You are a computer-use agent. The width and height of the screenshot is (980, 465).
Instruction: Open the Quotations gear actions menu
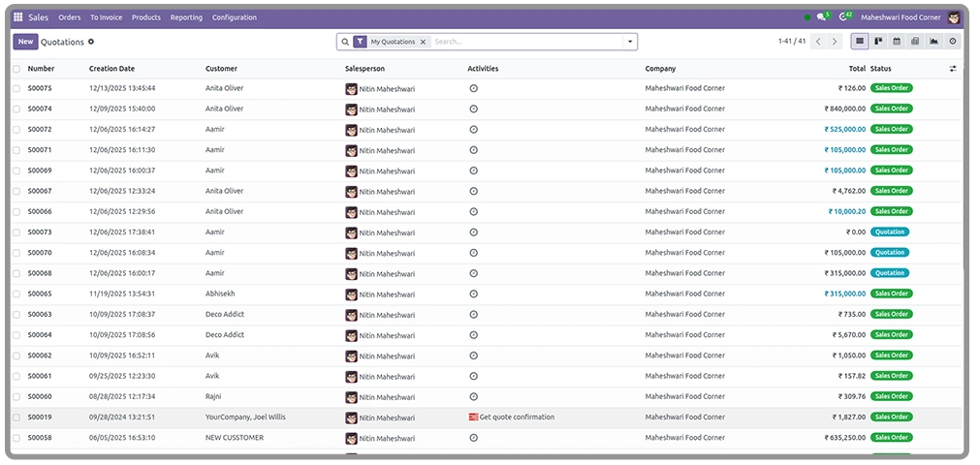[x=91, y=42]
